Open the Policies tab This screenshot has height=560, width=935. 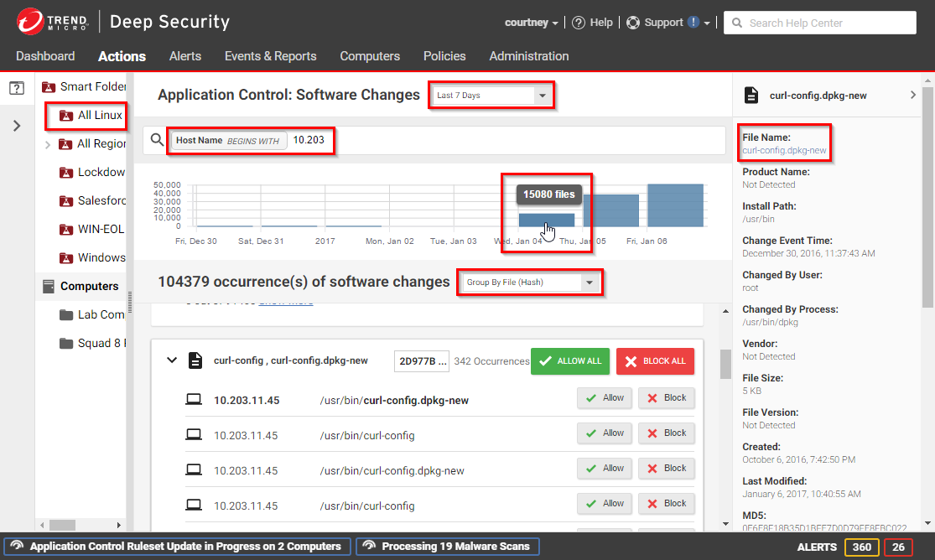pos(444,56)
